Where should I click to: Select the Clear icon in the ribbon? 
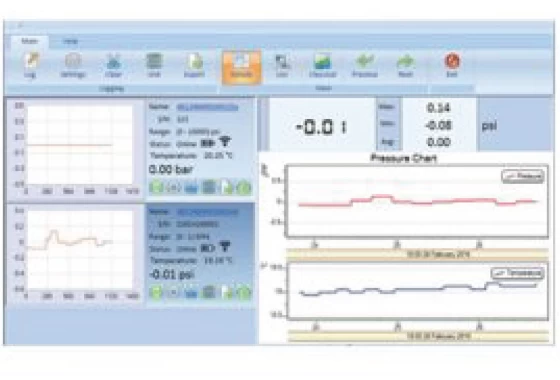(114, 65)
